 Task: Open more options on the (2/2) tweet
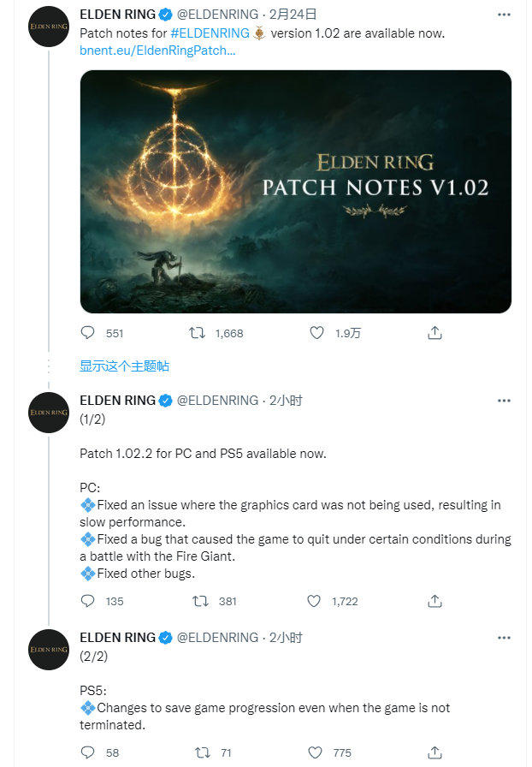point(504,638)
